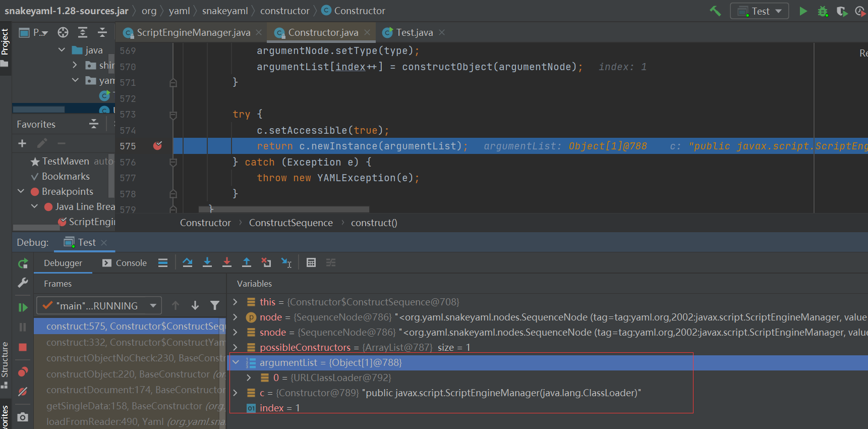Stop the debug session
Viewport: 868px width, 429px height.
(x=23, y=347)
